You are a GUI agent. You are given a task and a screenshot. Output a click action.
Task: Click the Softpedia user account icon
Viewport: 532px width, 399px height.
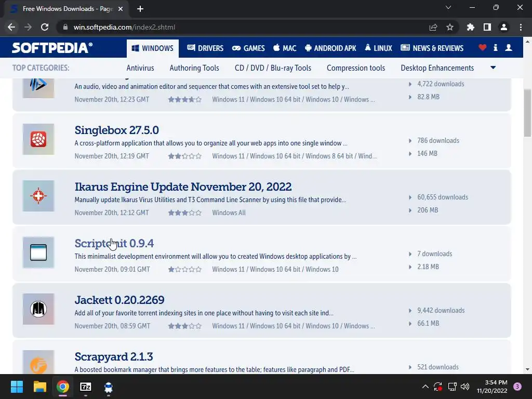509,47
